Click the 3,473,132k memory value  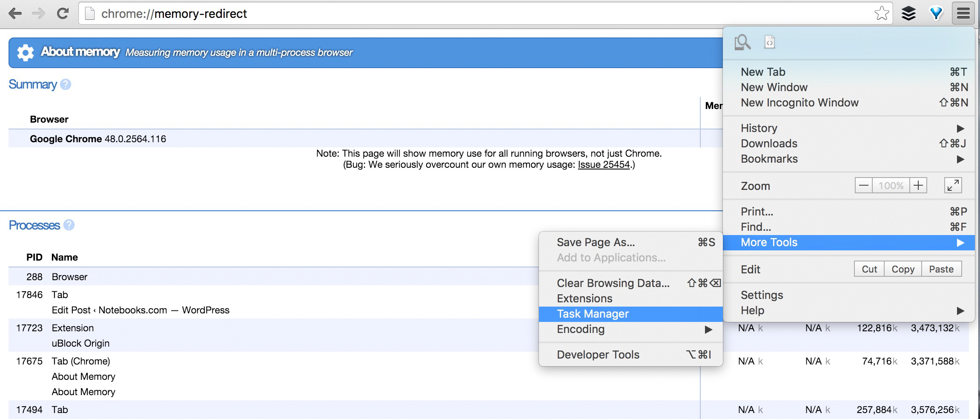click(x=935, y=328)
